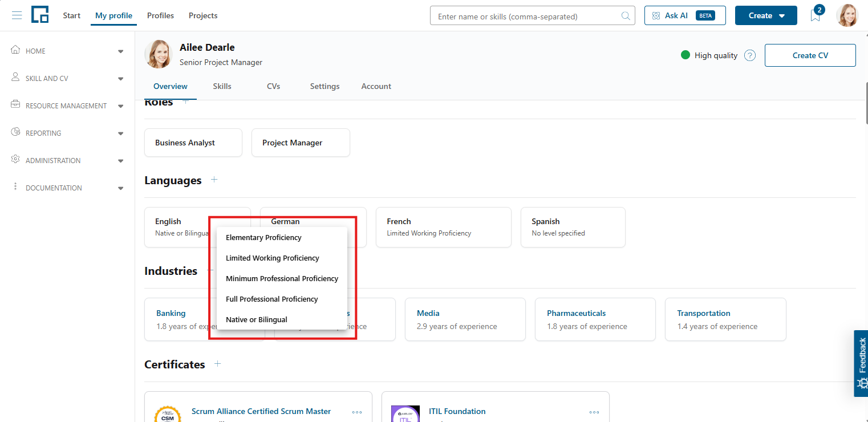This screenshot has width=868, height=422.
Task: Click the search magnifier icon
Action: [626, 16]
